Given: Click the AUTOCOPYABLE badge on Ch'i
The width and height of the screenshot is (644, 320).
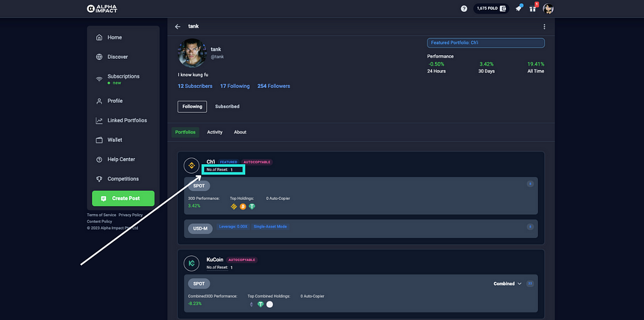Looking at the screenshot, I should (257, 162).
